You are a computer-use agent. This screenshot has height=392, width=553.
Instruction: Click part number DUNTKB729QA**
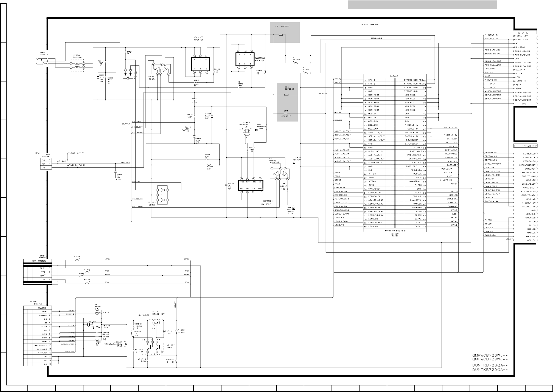[x=490, y=370]
